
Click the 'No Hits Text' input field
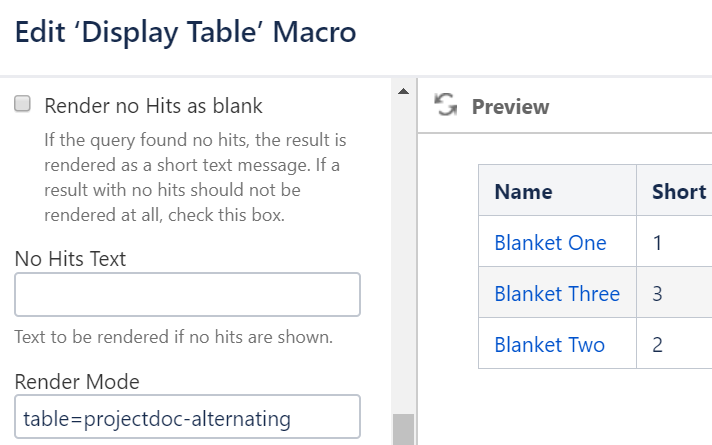[187, 295]
